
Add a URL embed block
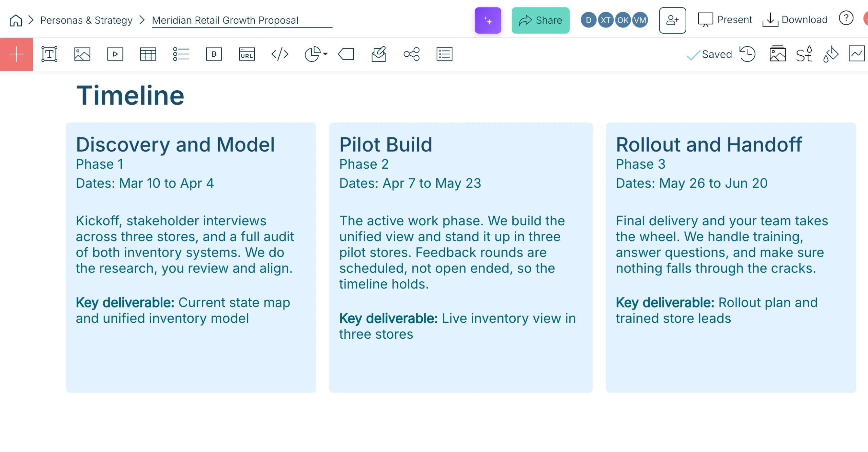[x=246, y=54]
